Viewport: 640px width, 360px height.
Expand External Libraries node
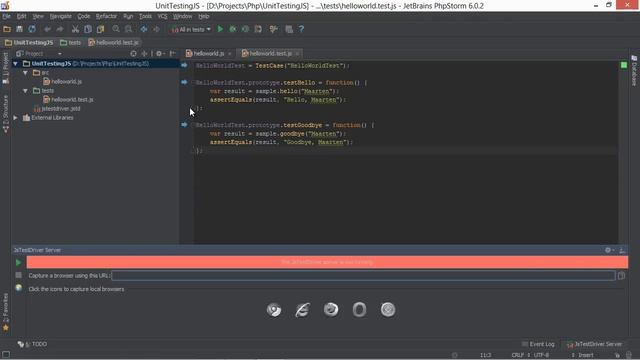(16, 118)
